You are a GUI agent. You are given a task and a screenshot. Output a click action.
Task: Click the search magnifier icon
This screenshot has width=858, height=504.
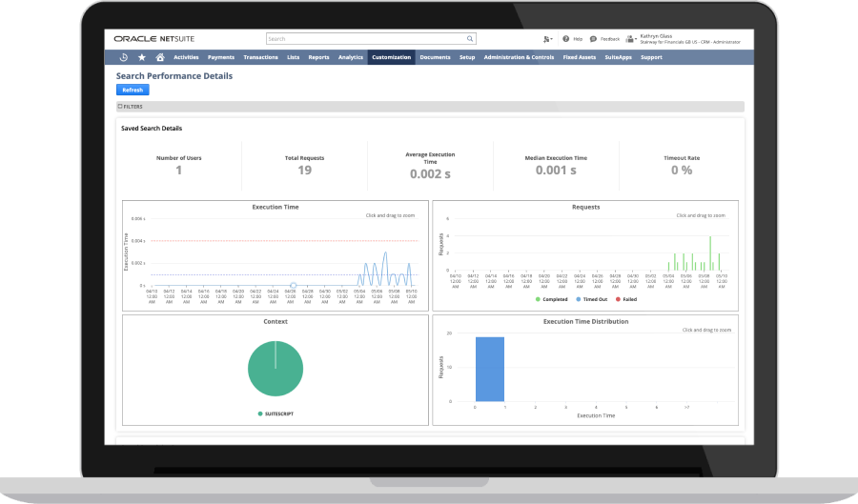469,39
